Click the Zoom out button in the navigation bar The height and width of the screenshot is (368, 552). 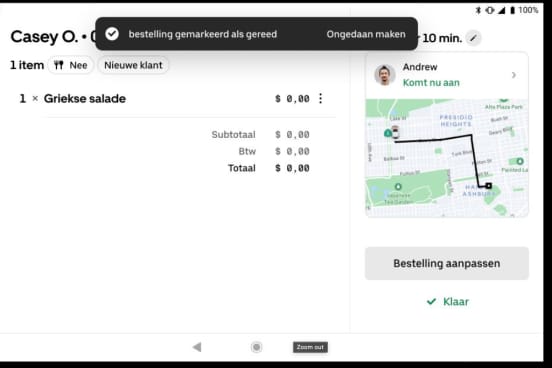(310, 347)
